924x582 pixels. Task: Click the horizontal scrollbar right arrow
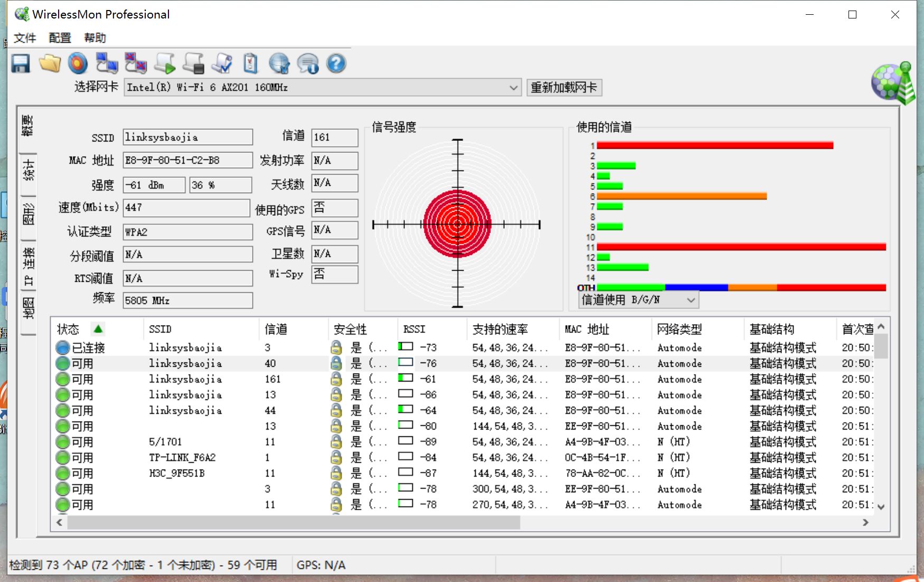(865, 522)
